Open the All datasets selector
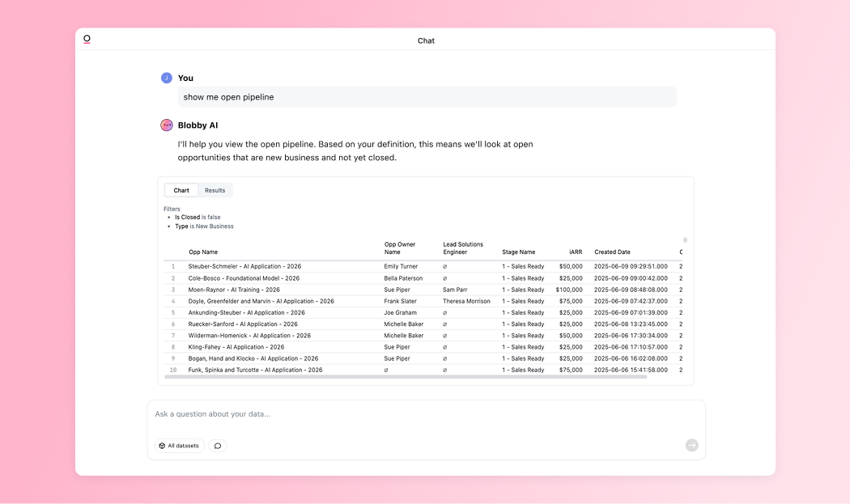The image size is (850, 504). tap(180, 446)
